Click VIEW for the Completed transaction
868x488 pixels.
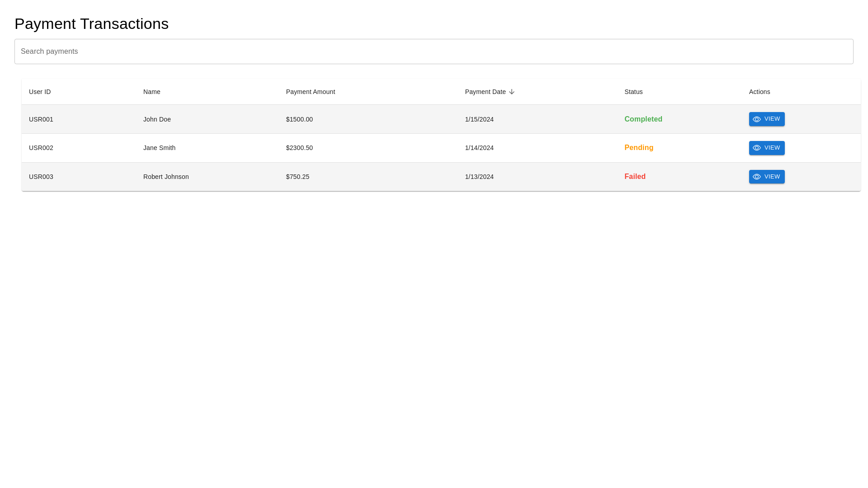coord(766,119)
